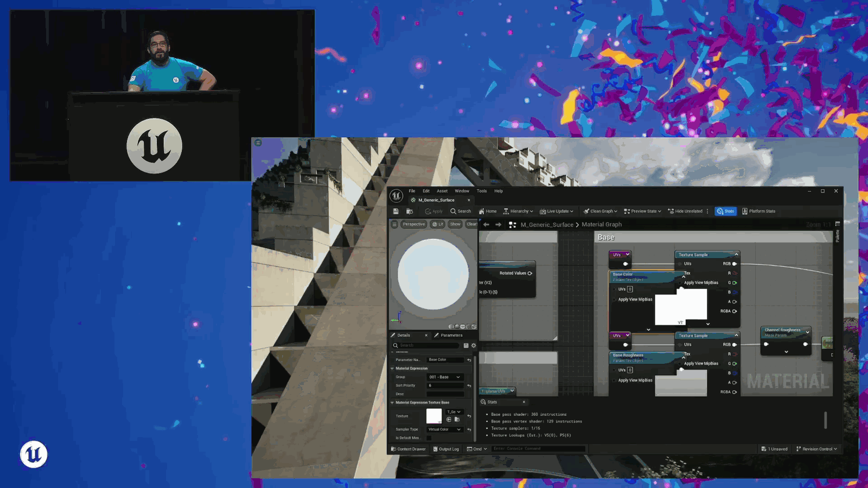Open the Sampler Type Virtual Color dropdown

(x=445, y=429)
